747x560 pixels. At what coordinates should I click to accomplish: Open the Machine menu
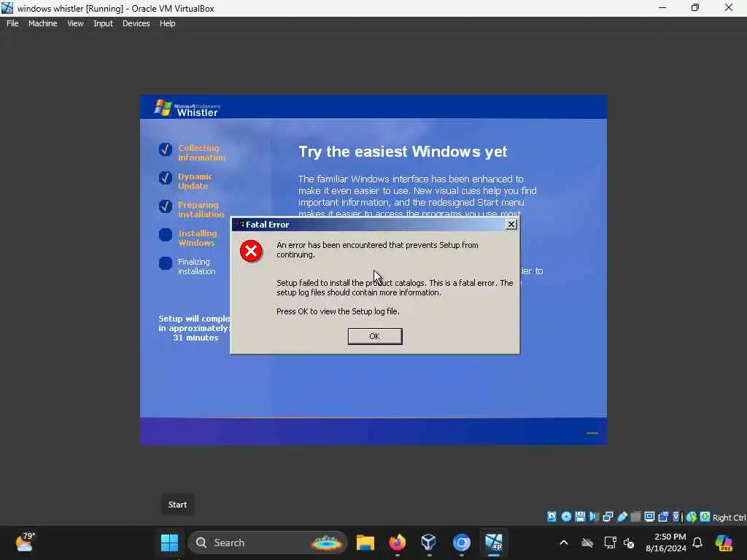43,23
